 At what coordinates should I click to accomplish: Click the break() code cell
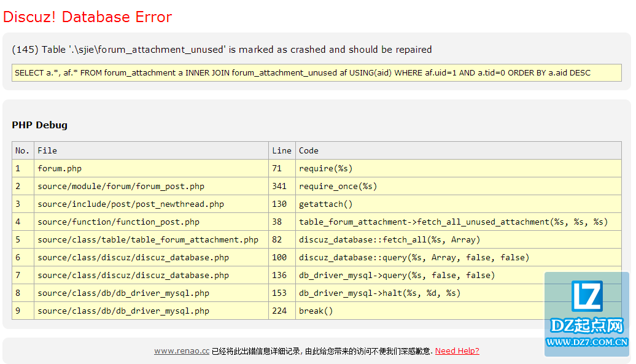[459, 311]
